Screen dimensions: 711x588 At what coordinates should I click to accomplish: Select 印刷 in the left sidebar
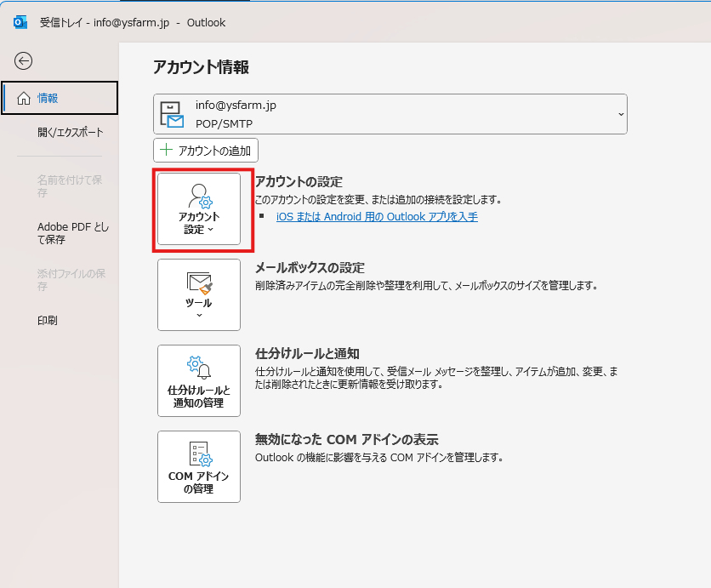pos(48,321)
